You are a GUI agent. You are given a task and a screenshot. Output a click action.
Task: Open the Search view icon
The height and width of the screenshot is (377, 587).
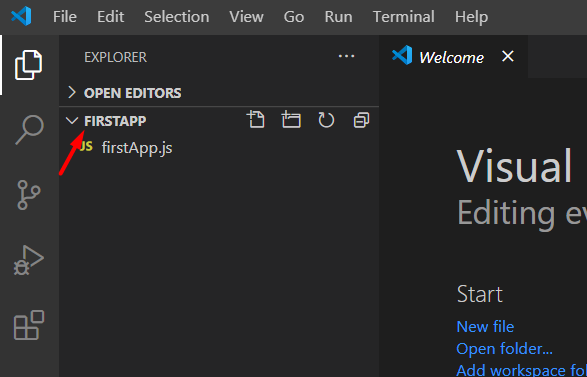(29, 130)
